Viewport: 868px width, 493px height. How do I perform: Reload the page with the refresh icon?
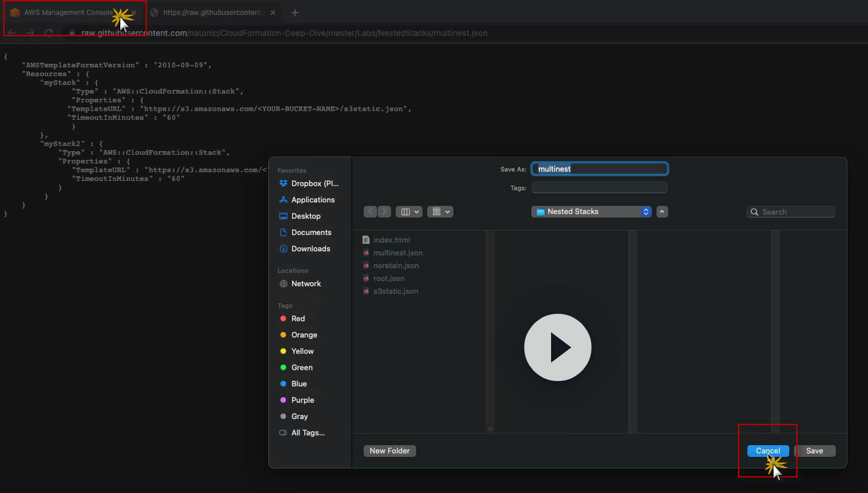(49, 32)
